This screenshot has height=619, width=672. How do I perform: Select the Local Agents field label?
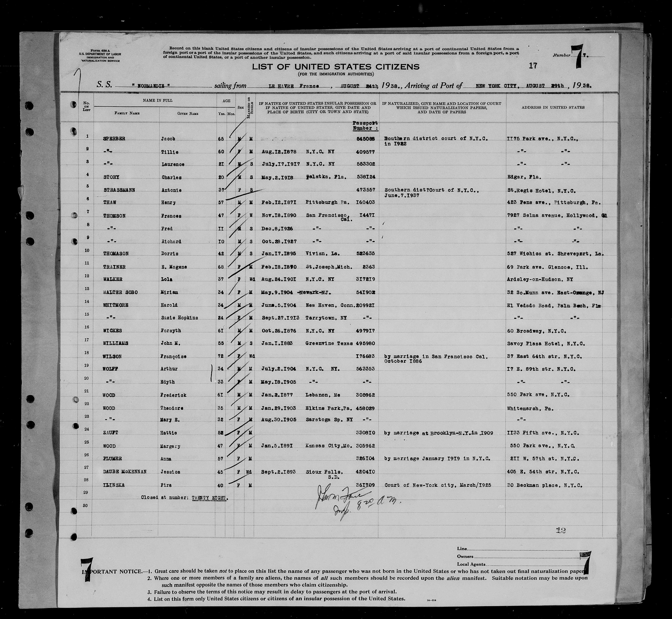pyautogui.click(x=471, y=564)
